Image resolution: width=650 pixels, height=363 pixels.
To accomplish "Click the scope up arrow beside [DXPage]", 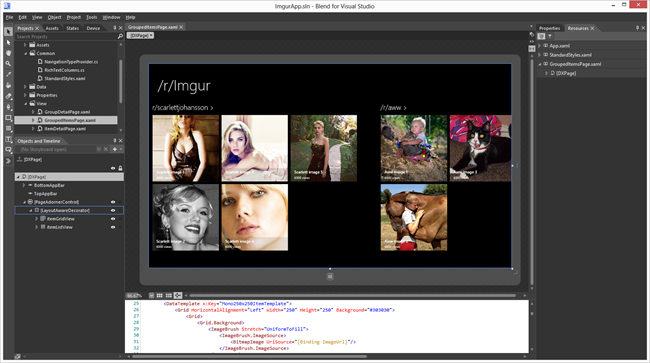I will [x=19, y=159].
